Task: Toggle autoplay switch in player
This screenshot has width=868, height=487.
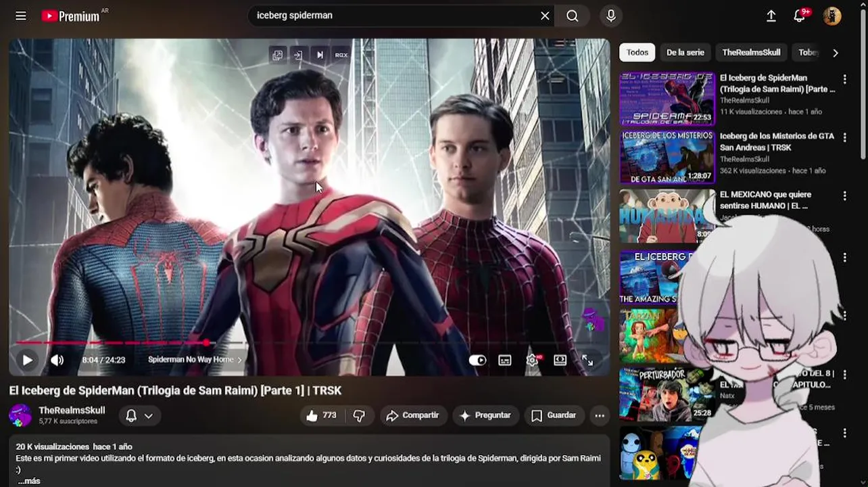Action: coord(478,361)
